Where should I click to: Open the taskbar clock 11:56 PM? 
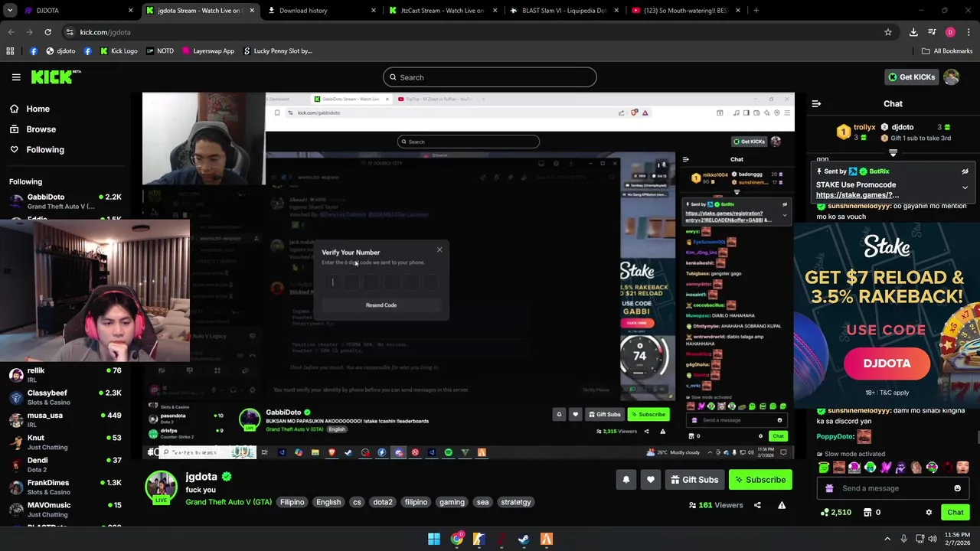pyautogui.click(x=959, y=540)
